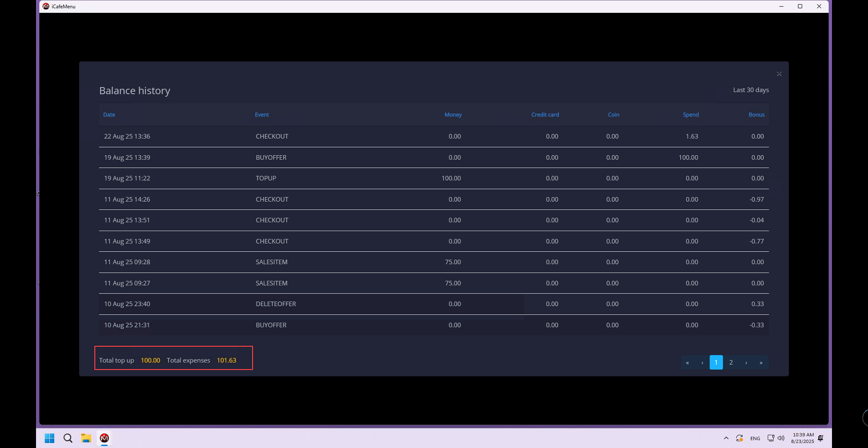Open File Explorer from taskbar
The width and height of the screenshot is (868, 448).
click(86, 438)
